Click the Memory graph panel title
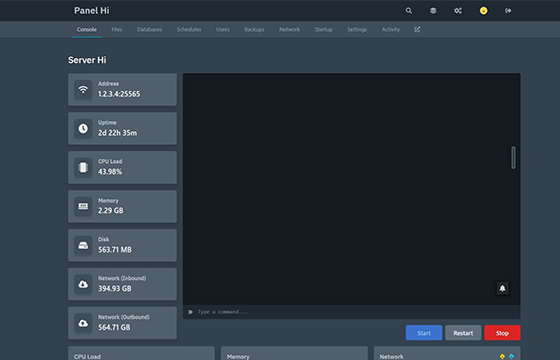This screenshot has width=560, height=360. (238, 356)
